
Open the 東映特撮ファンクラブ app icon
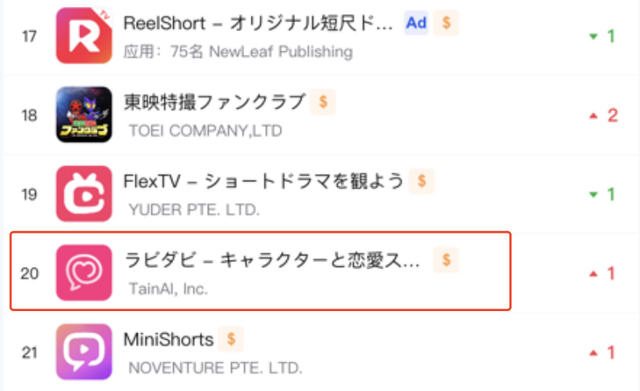coord(84,115)
